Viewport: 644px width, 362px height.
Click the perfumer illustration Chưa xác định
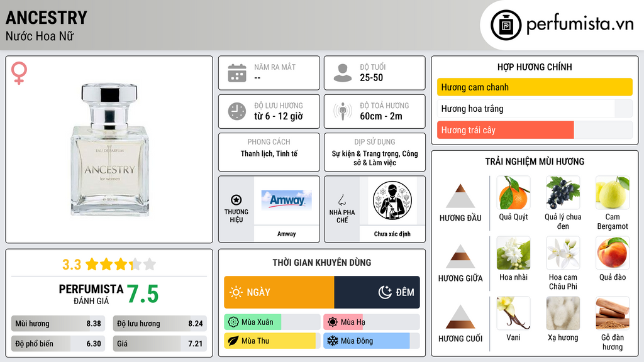point(392,200)
